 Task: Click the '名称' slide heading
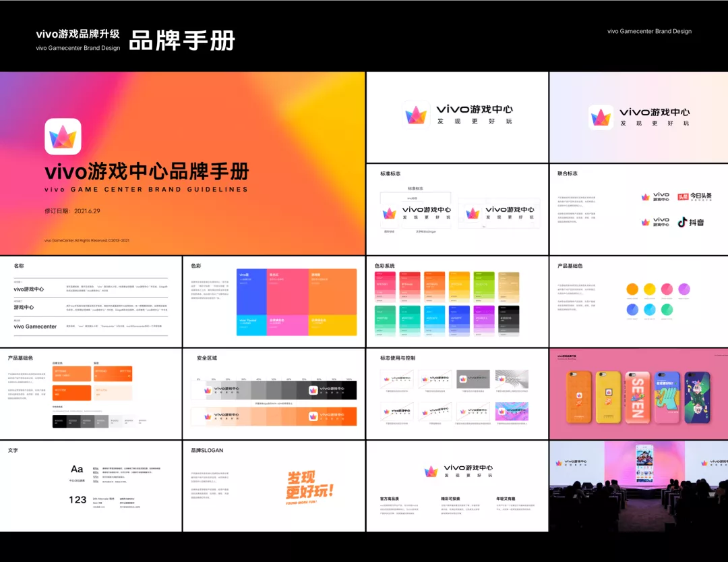point(19,266)
